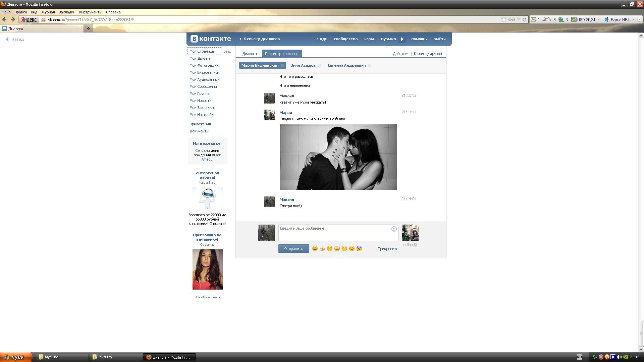Close the Евгений Андреевич dialog tab
644x362 pixels.
[x=369, y=66]
